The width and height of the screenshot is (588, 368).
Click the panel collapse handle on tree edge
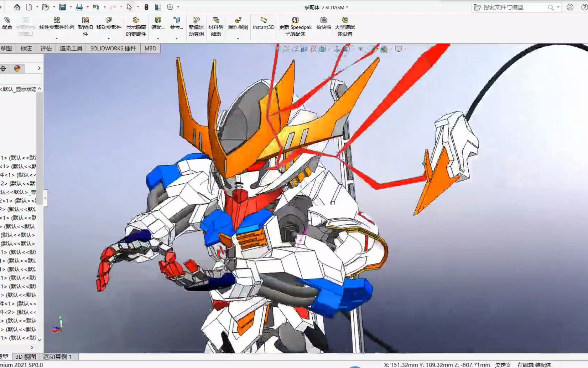click(x=45, y=198)
